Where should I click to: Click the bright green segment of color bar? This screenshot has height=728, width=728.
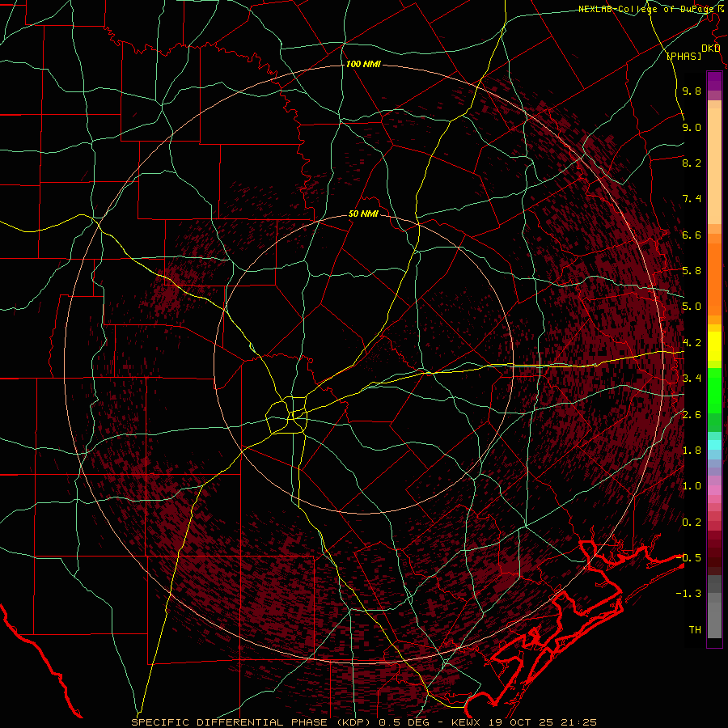pyautogui.click(x=714, y=389)
